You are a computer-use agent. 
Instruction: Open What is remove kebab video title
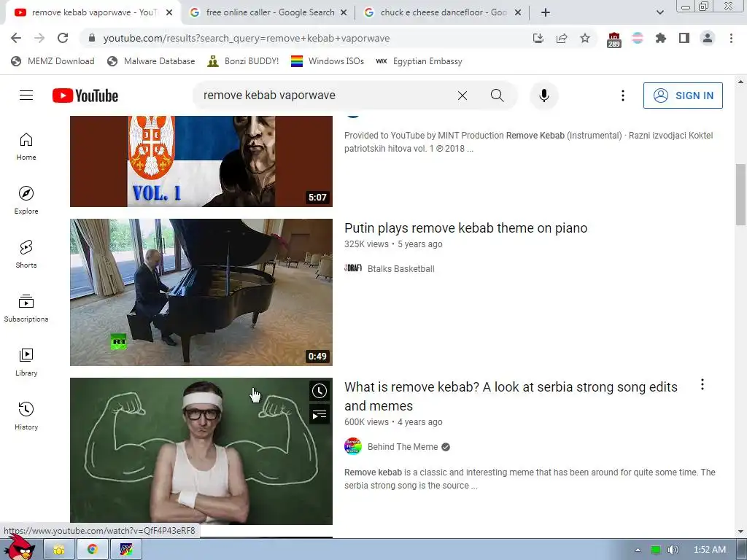tap(511, 396)
